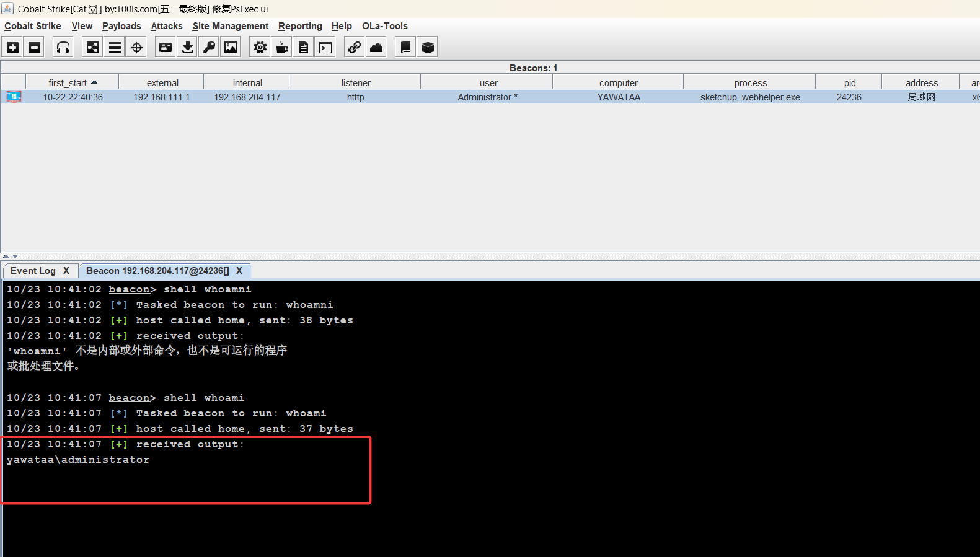Click the yawataa\administrator output line

[78, 460]
